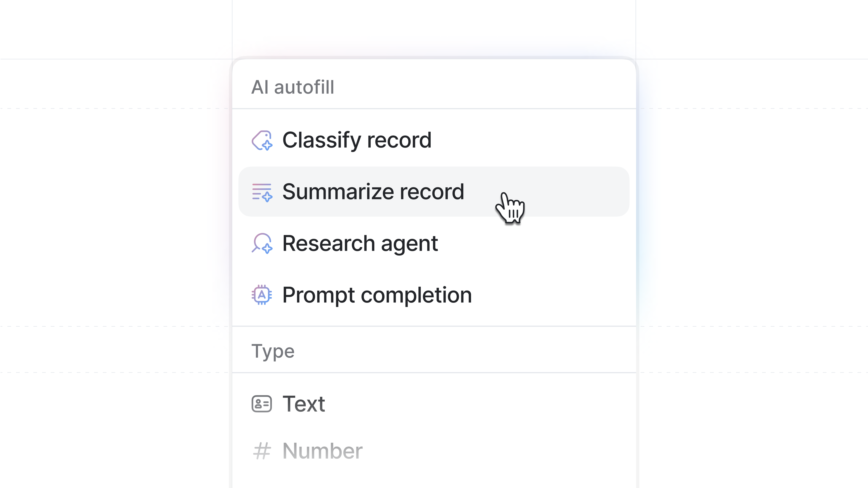The width and height of the screenshot is (868, 488).
Task: Click empty space in Research agent row
Action: pos(539,243)
